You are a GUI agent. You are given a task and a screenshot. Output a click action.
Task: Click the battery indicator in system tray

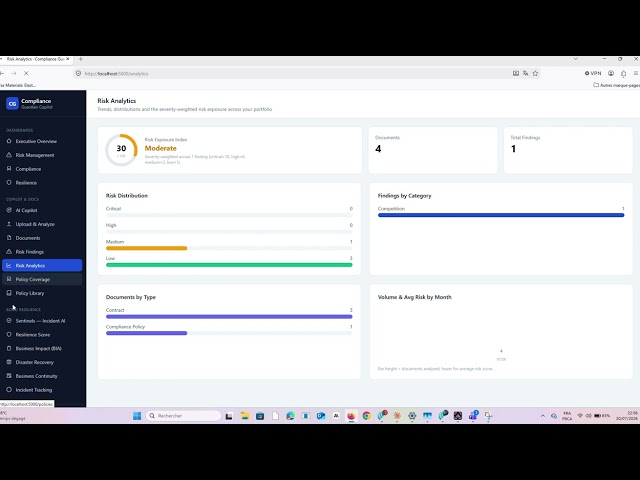[x=602, y=416]
